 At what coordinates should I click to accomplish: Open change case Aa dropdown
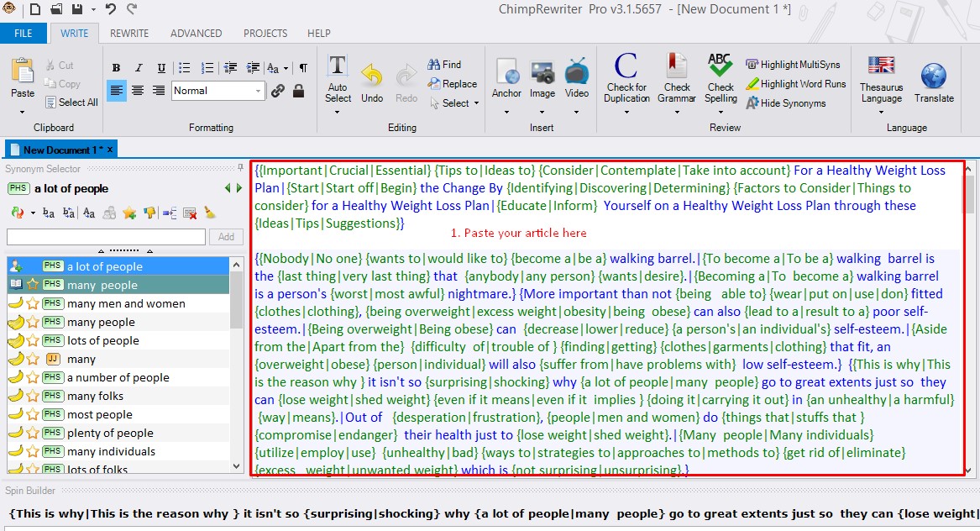tap(286, 68)
